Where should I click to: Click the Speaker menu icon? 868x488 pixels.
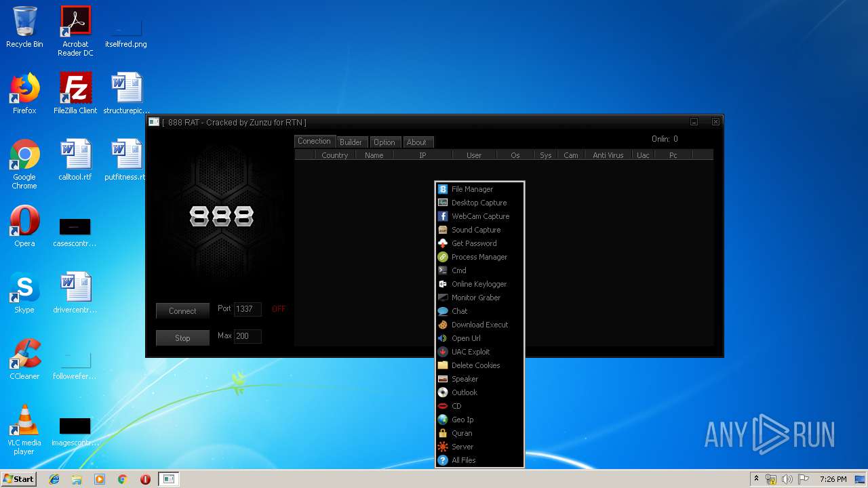pyautogui.click(x=443, y=379)
